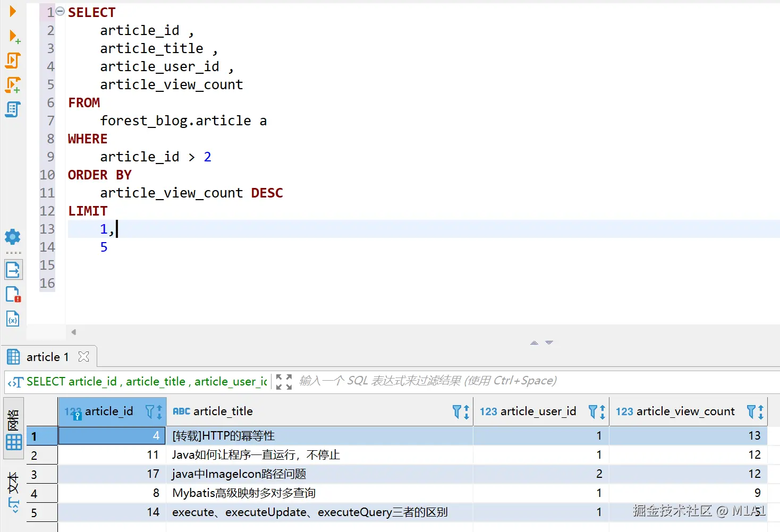This screenshot has height=532, width=780.
Task: Open filter for article_id column
Action: click(x=150, y=411)
